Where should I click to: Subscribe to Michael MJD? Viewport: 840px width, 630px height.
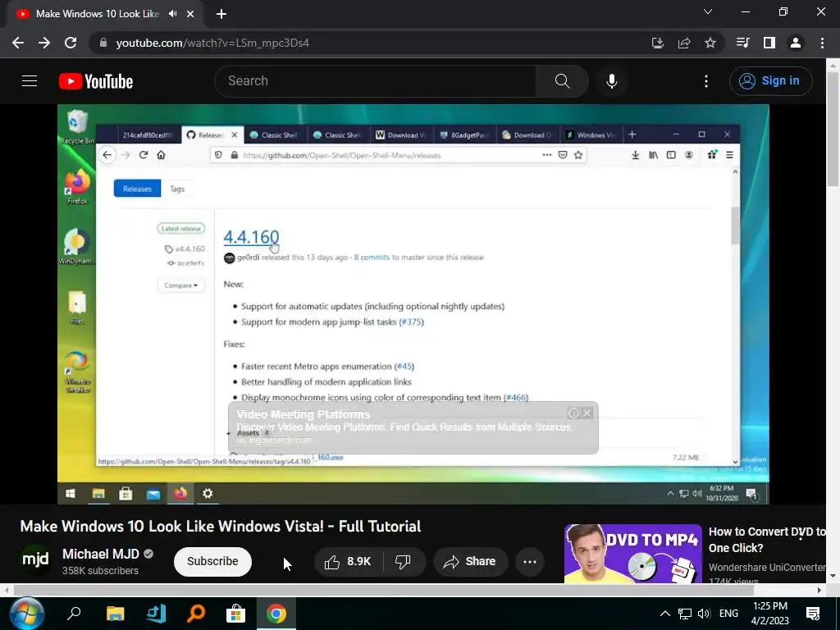click(x=212, y=561)
